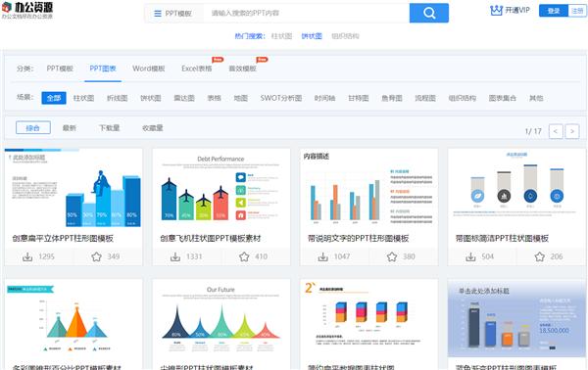Viewport: 588px width, 370px height.
Task: Click title 带说明文字的PPT柱形图模板
Action: coord(358,238)
